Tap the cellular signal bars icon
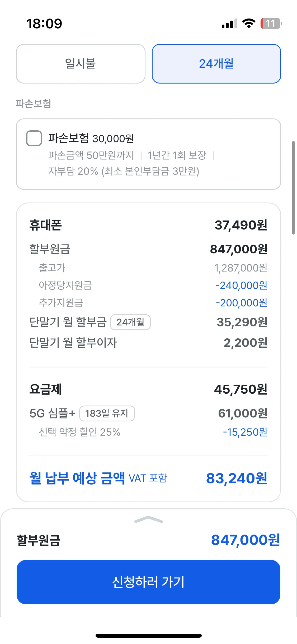This screenshot has height=644, width=297. point(229,24)
